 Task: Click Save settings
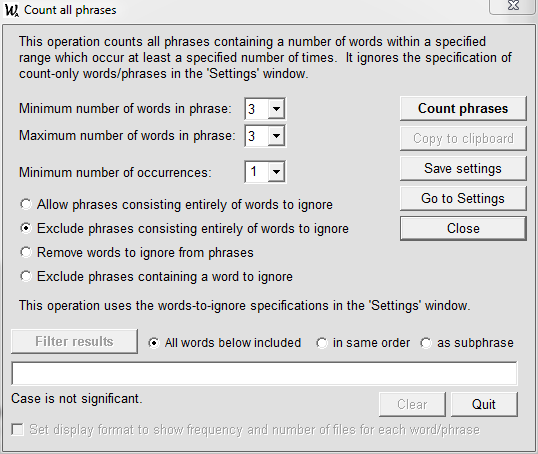[x=463, y=168]
